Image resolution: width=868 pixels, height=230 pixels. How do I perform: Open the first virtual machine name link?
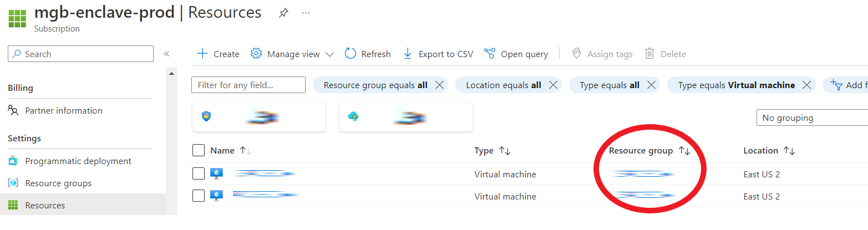point(265,173)
